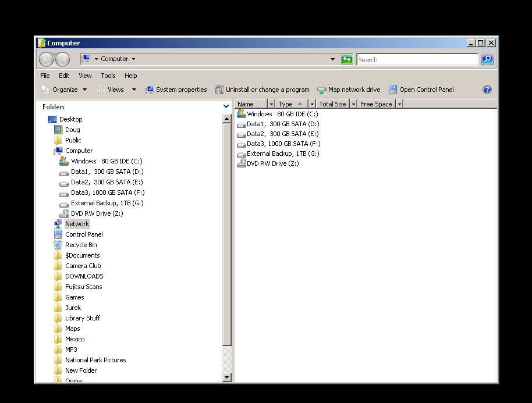Select the Mexico folder in tree
This screenshot has height=403, width=532.
click(75, 339)
